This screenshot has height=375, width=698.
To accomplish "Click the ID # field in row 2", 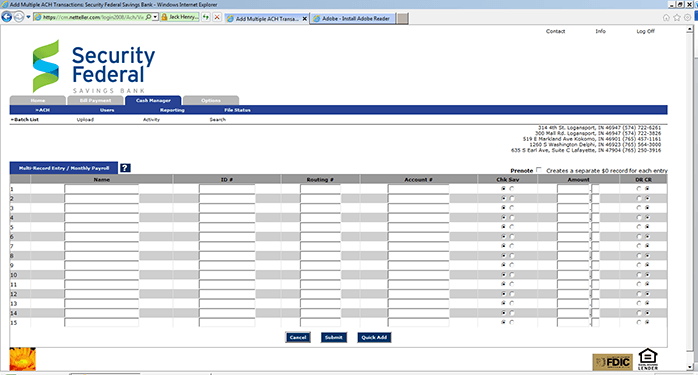I will [227, 199].
